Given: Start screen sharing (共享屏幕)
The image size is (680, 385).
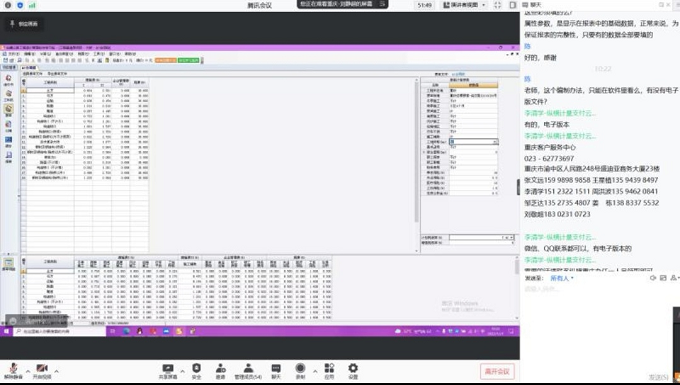Looking at the screenshot, I should point(168,371).
